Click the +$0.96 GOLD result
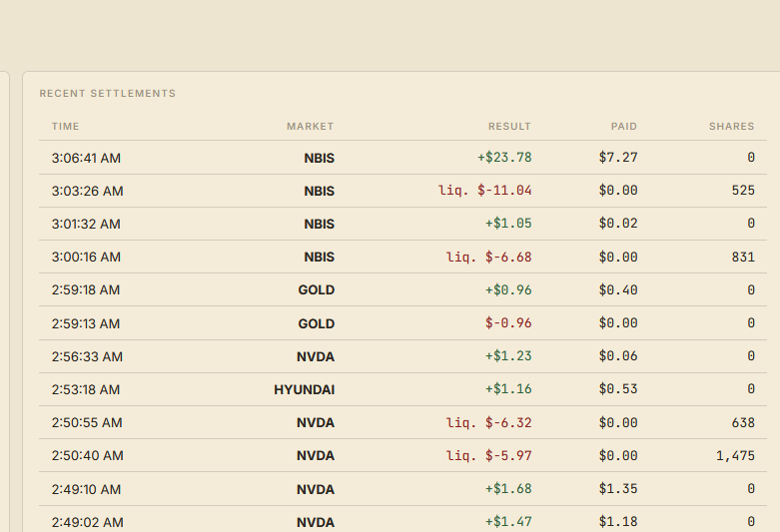The height and width of the screenshot is (532, 780). tap(508, 289)
